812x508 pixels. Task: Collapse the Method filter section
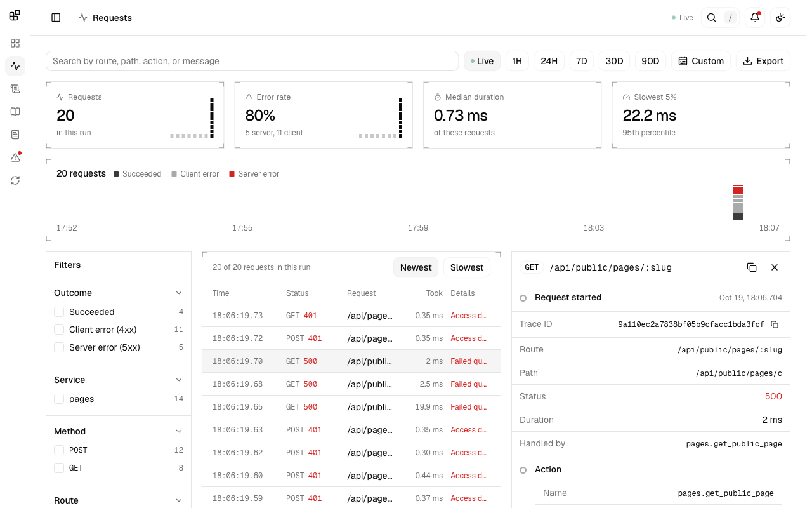(179, 431)
